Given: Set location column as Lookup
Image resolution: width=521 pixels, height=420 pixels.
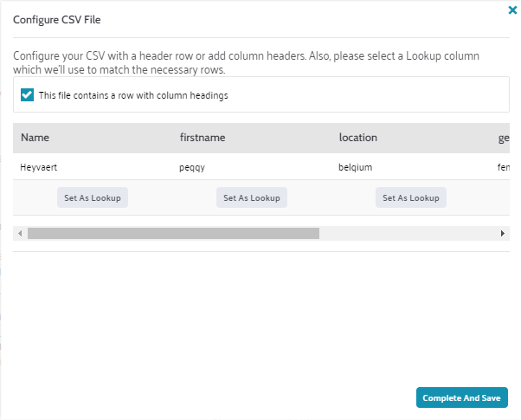Looking at the screenshot, I should [x=411, y=197].
